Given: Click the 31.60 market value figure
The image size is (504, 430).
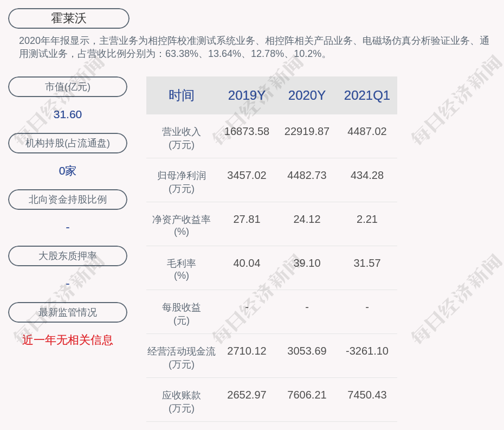Looking at the screenshot, I should coord(68,114).
